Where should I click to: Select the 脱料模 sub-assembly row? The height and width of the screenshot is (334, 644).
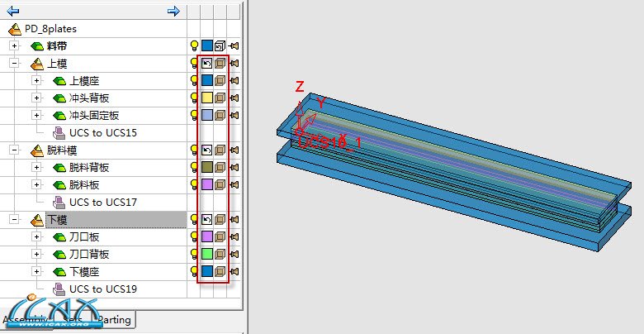63,150
